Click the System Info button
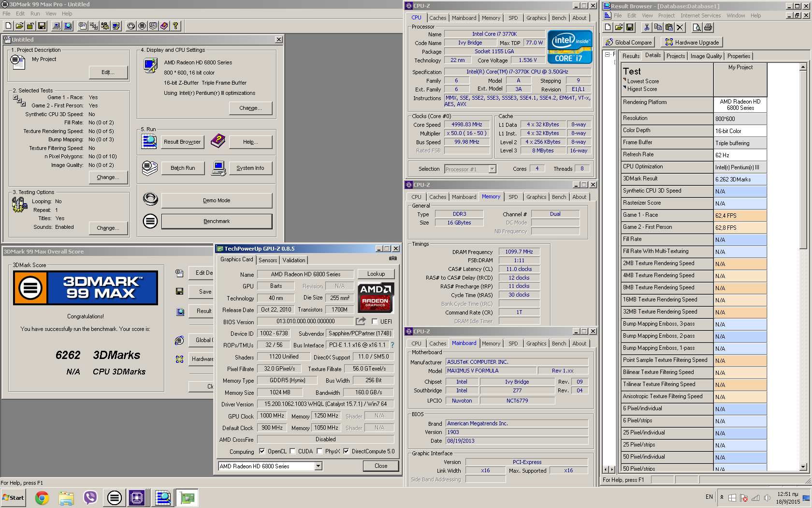Screen dimensions: 812x508 coord(250,168)
